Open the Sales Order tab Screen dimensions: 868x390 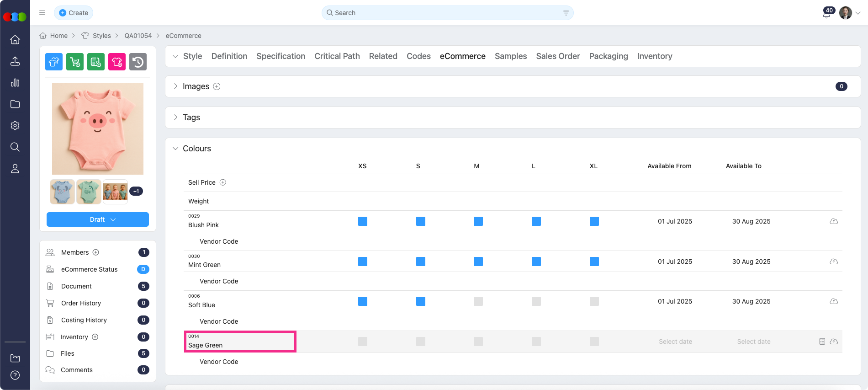(x=558, y=56)
